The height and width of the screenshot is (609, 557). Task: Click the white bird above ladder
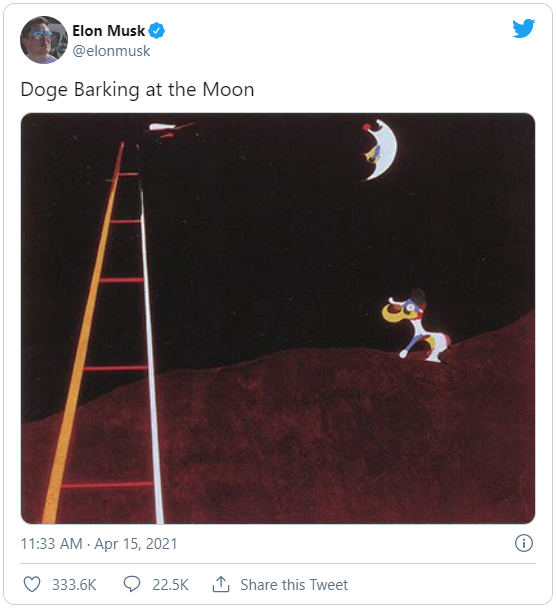pos(171,129)
